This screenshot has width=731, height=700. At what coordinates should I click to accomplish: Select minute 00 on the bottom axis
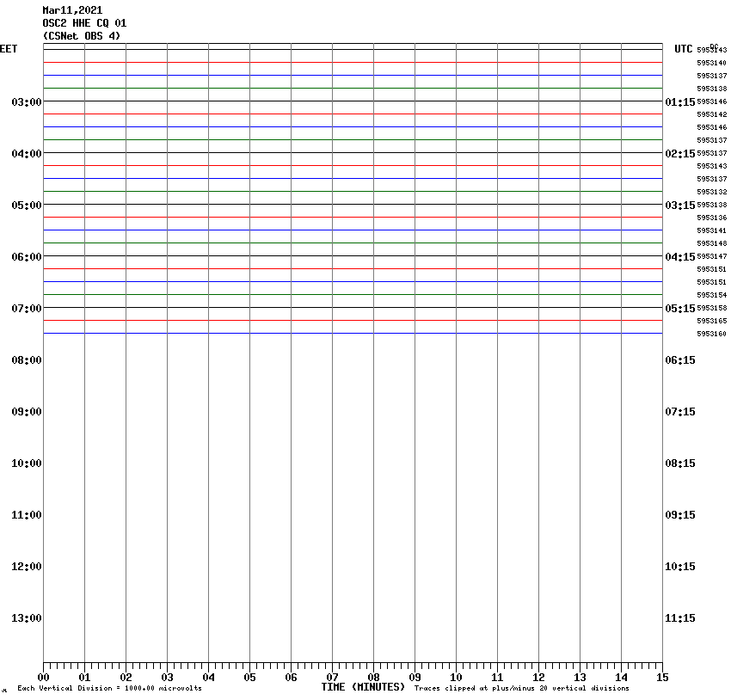pyautogui.click(x=44, y=678)
